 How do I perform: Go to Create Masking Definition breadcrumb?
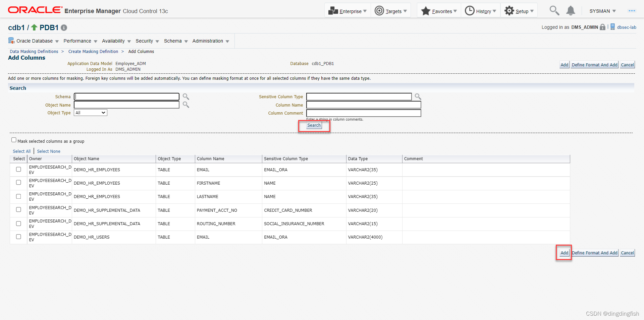[93, 52]
